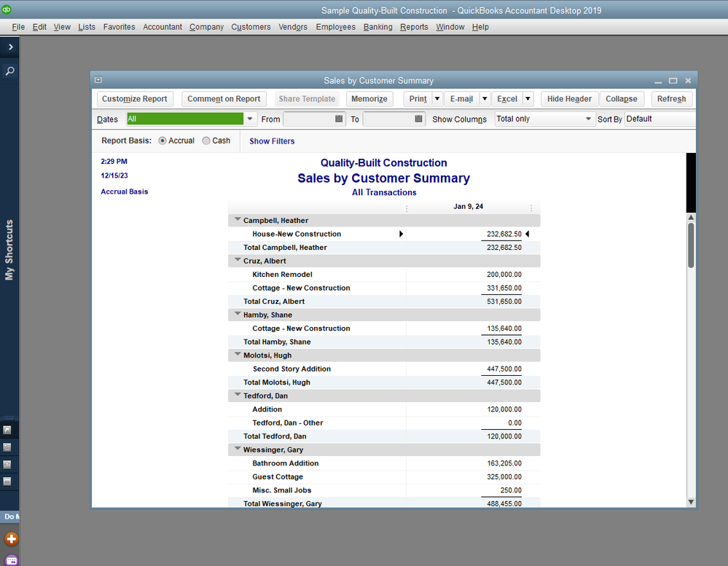The height and width of the screenshot is (566, 728).
Task: Click the Second Story Addition row label
Action: pos(291,369)
